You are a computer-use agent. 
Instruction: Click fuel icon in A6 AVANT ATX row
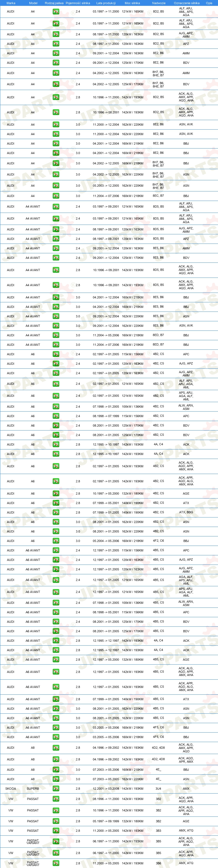[x=56, y=699]
